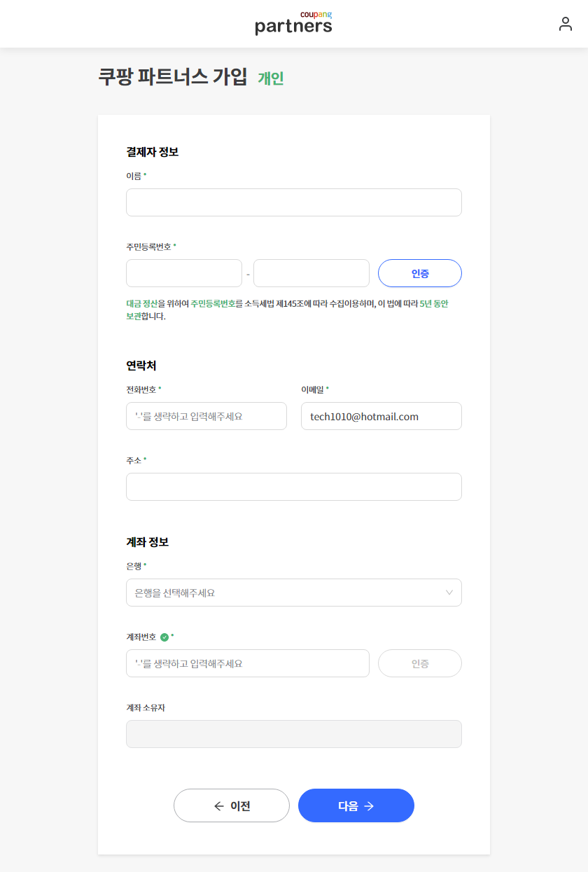Proceed with the 다음 button
The width and height of the screenshot is (588, 872).
[356, 805]
